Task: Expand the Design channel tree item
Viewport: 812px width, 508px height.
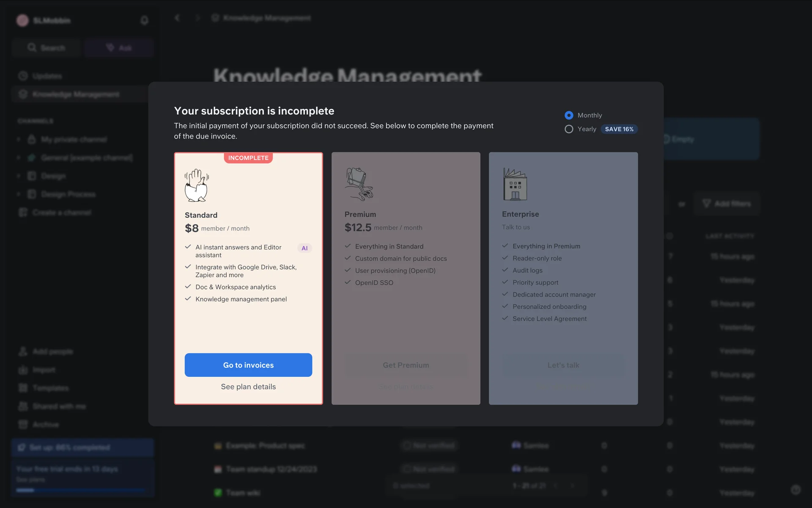Action: pos(19,176)
